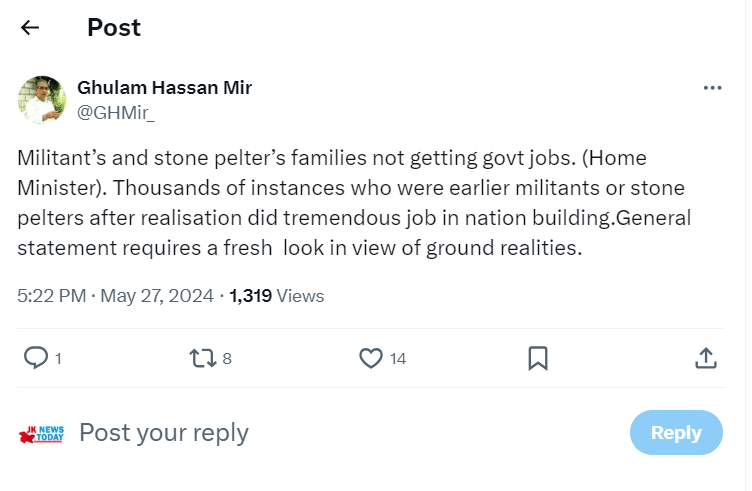Click the 5:22 PM May 27, 2024 timestamp
752x491 pixels.
115,296
